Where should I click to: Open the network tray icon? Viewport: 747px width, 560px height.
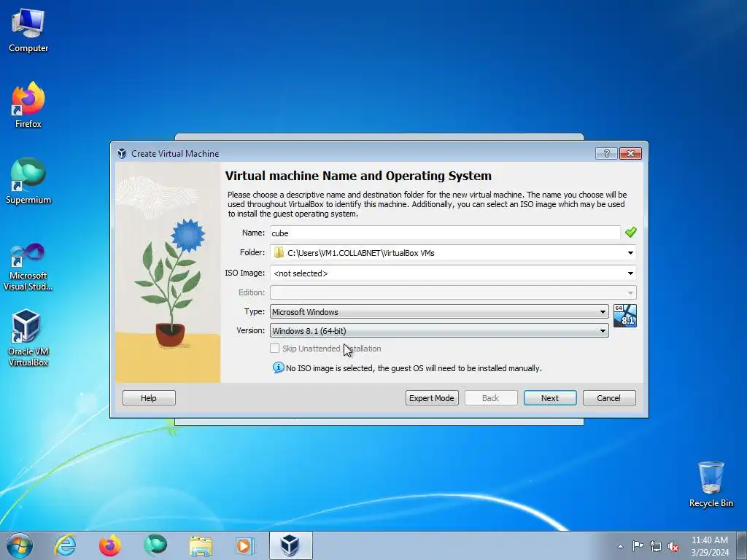click(x=656, y=546)
